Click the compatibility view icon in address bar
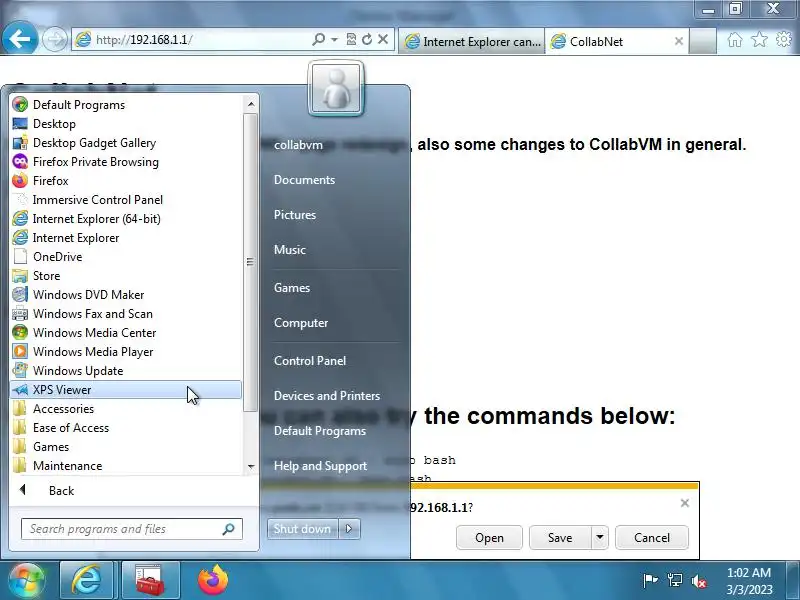Viewport: 800px width, 600px height. tap(351, 39)
